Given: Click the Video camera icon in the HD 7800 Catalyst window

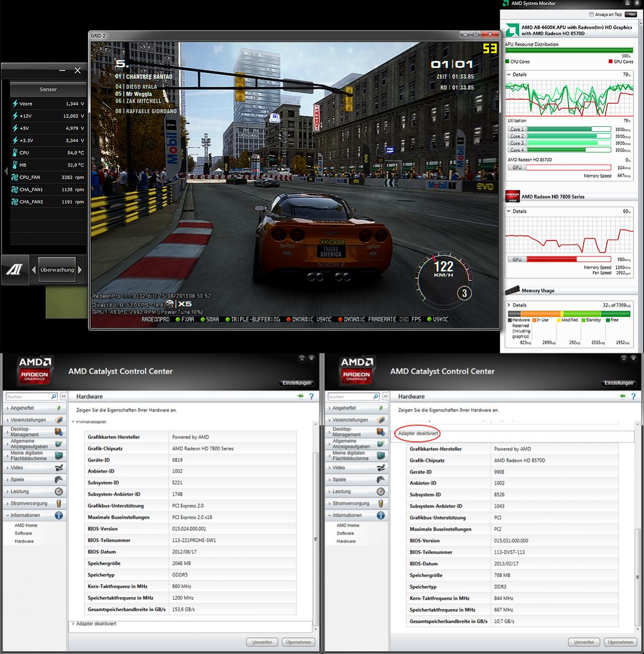Looking at the screenshot, I should coord(59,468).
